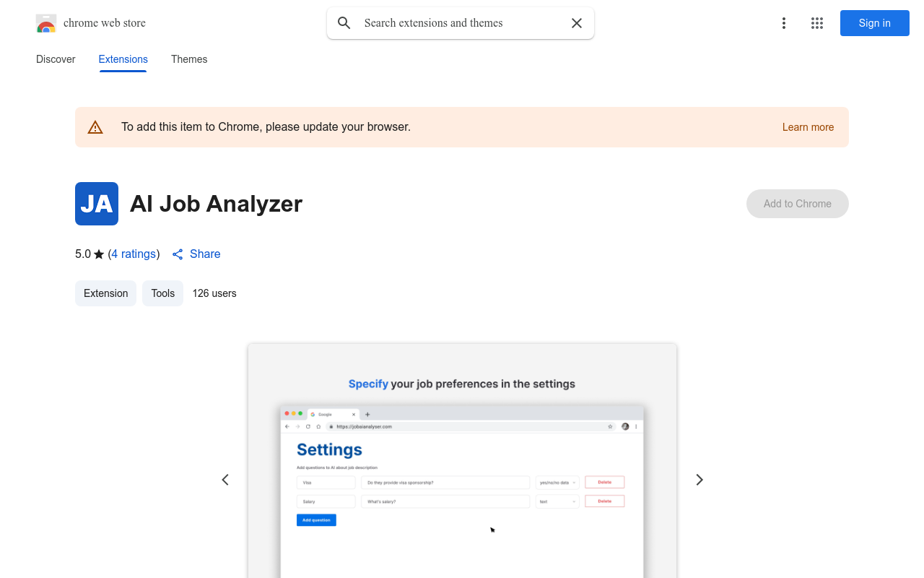Click the search magnifier icon
The image size is (924, 578).
[344, 23]
